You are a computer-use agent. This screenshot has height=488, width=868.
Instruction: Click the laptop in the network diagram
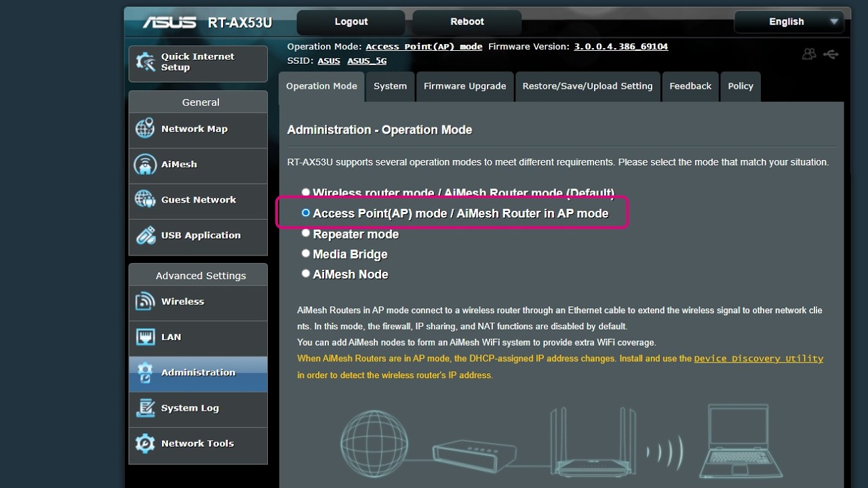click(x=741, y=441)
